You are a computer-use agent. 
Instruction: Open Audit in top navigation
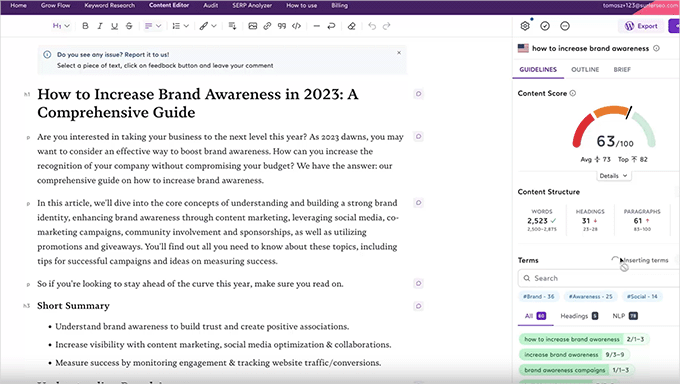pyautogui.click(x=211, y=6)
